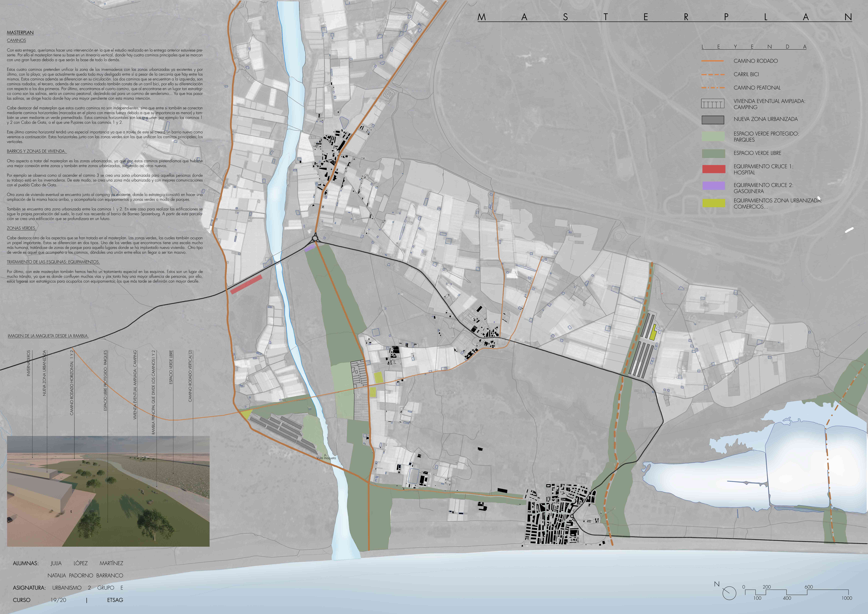Image resolution: width=868 pixels, height=614 pixels.
Task: Click the dashed Carril Bici line sample
Action: [713, 75]
